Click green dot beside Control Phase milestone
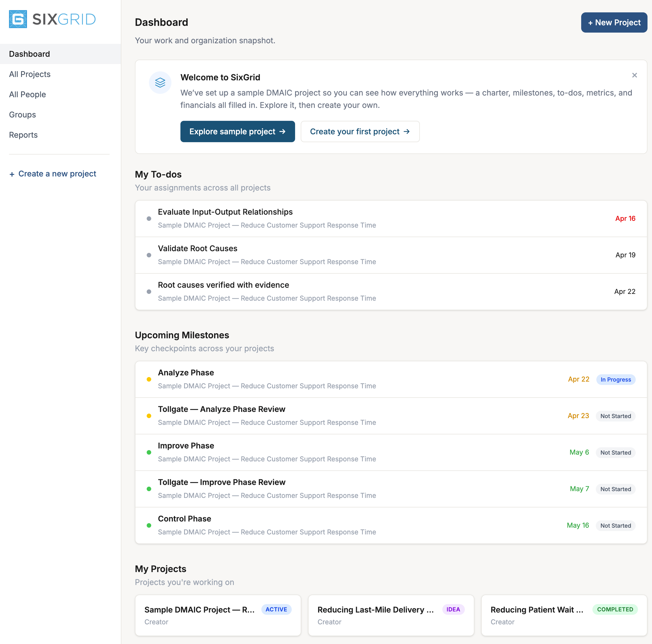The image size is (652, 644). coord(149,525)
